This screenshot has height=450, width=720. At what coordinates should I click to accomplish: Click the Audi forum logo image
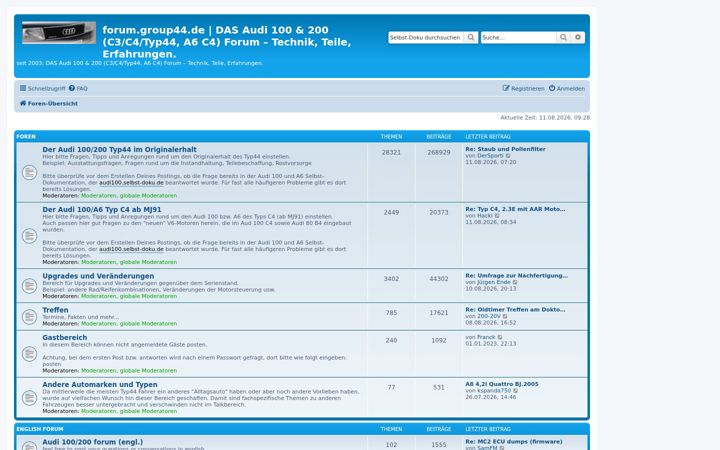[x=59, y=32]
